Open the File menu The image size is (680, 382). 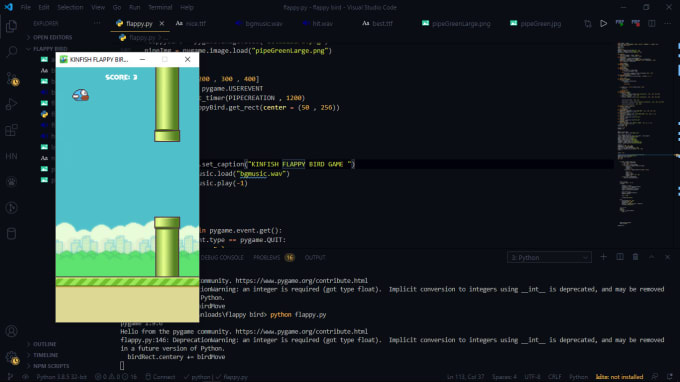point(26,7)
